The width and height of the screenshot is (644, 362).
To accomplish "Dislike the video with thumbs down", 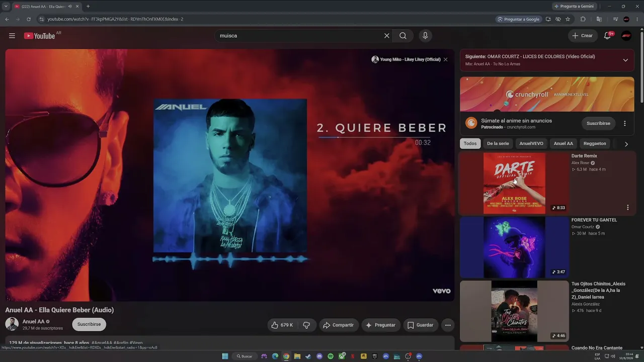I will 306,325.
